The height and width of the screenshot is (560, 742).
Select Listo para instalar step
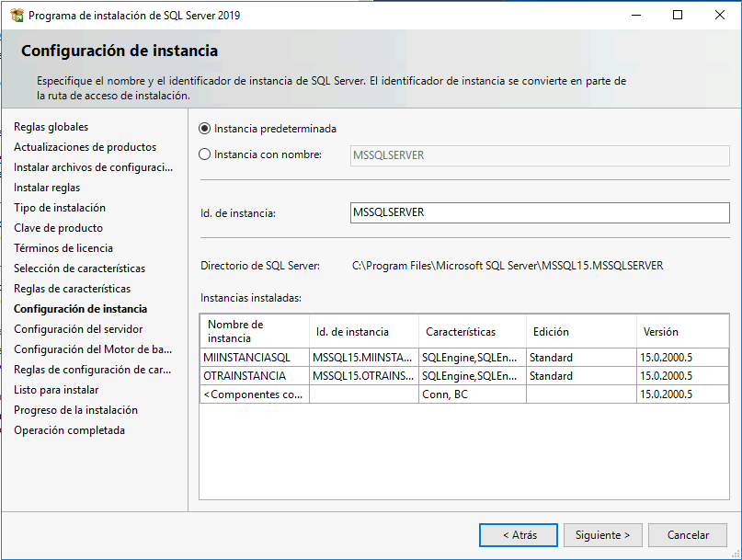point(56,390)
